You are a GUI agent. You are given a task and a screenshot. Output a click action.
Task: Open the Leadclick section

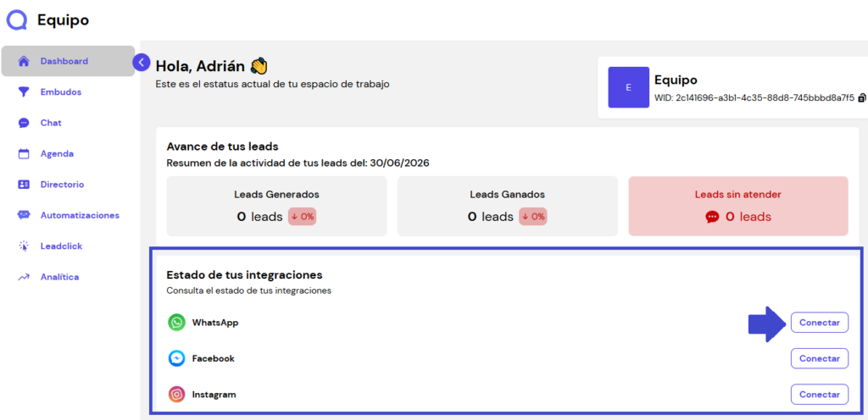pos(61,246)
